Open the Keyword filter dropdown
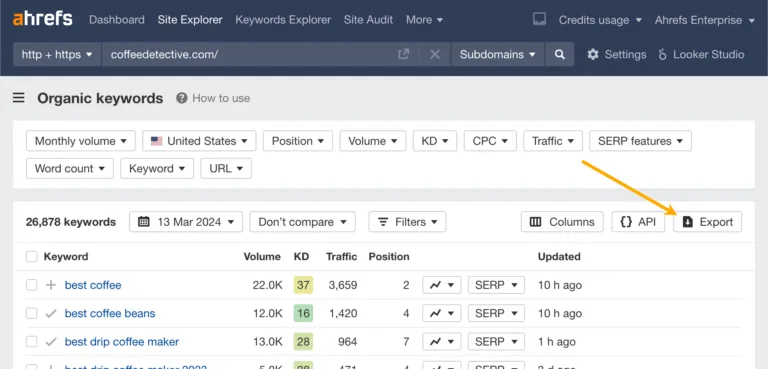This screenshot has height=369, width=768. (157, 169)
